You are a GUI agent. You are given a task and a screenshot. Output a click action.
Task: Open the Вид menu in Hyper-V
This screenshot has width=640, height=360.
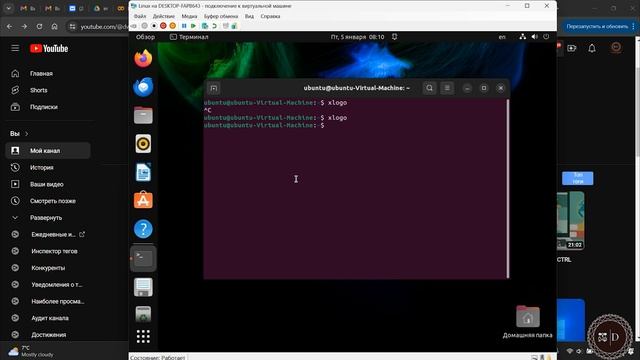[249, 16]
